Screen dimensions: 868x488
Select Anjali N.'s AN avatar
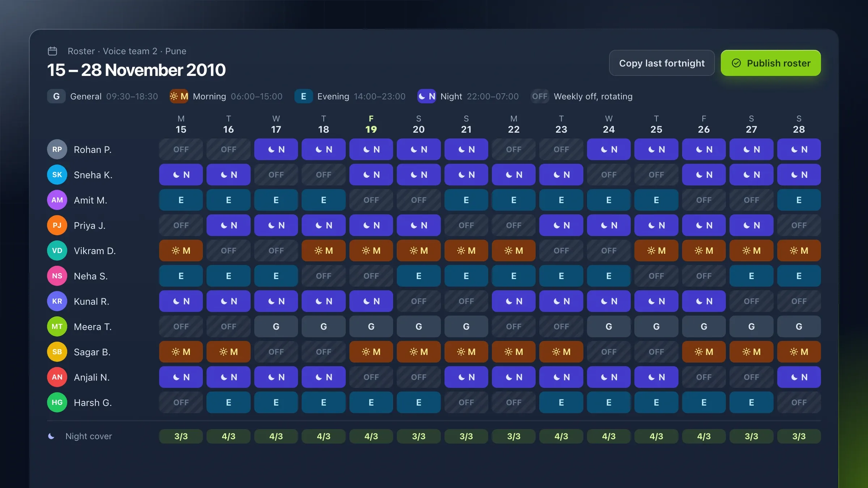click(x=57, y=377)
